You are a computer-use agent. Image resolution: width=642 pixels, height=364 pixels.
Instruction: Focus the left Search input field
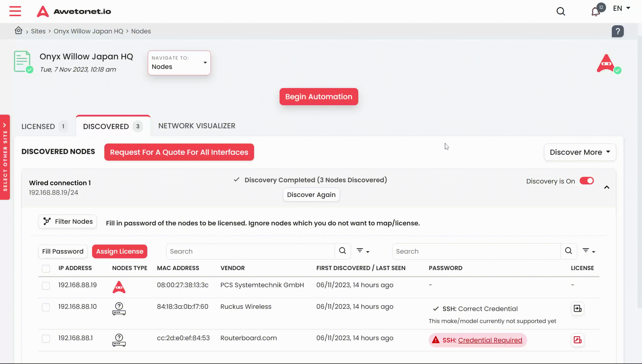tap(250, 251)
